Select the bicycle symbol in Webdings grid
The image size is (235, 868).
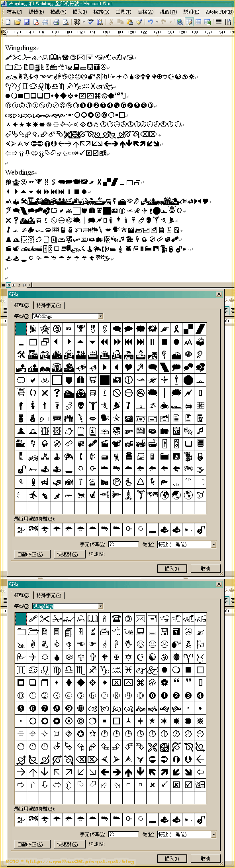coord(45,380)
